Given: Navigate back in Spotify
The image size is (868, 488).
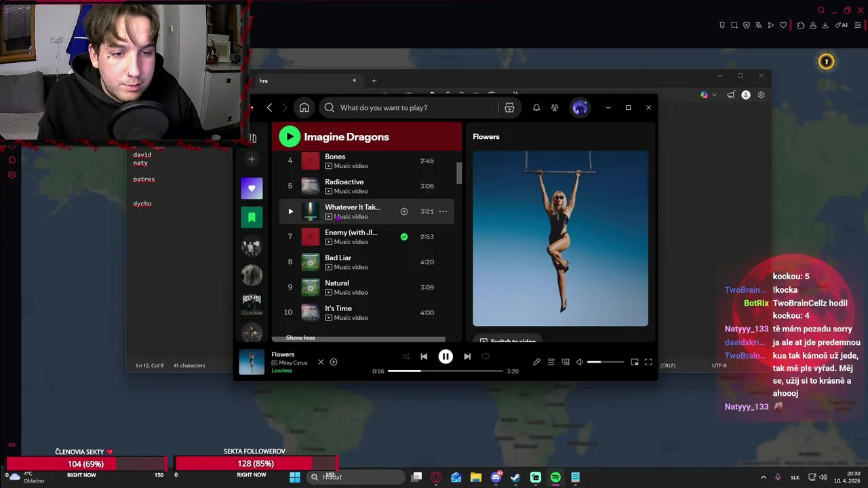Looking at the screenshot, I should click(269, 108).
